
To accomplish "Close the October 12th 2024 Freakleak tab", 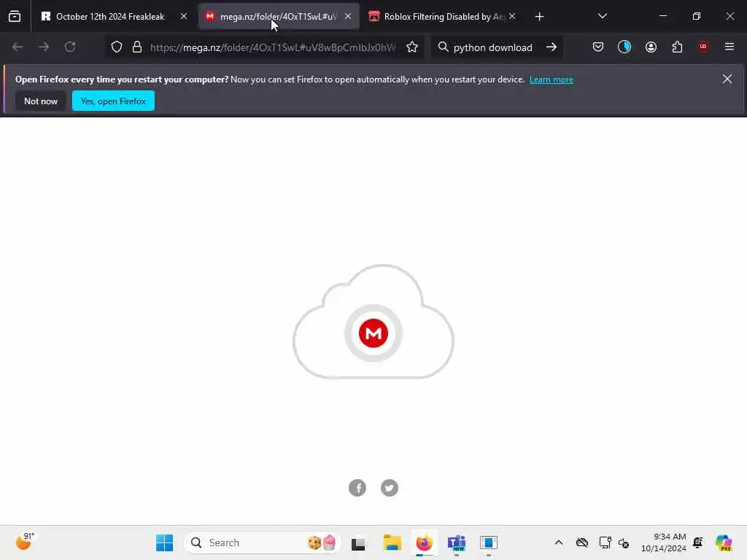I will (184, 17).
